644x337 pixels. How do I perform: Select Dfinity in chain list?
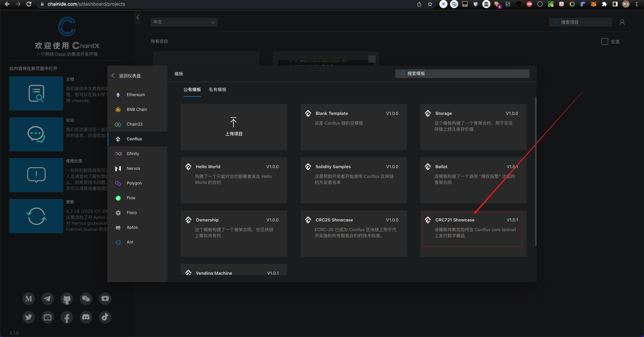(138, 154)
